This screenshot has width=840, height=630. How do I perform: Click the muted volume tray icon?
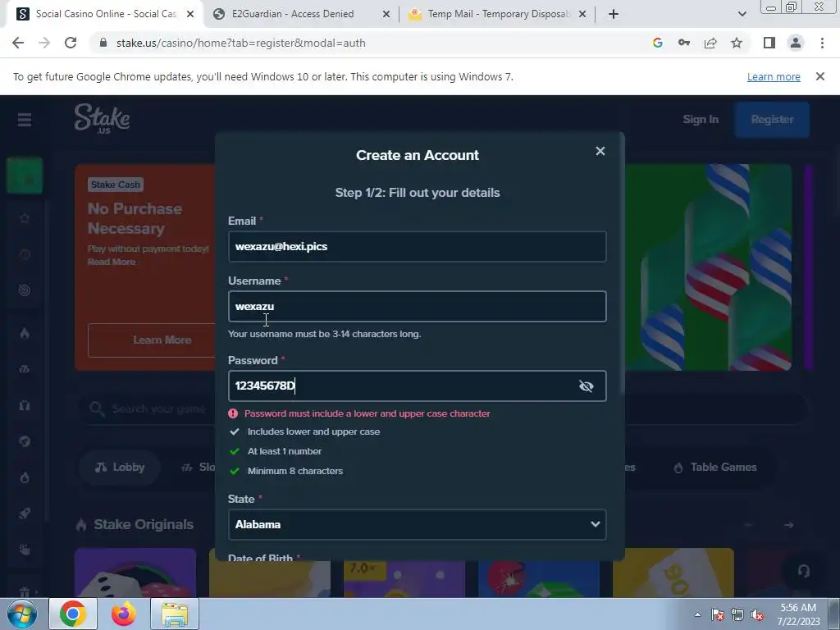pos(758,615)
